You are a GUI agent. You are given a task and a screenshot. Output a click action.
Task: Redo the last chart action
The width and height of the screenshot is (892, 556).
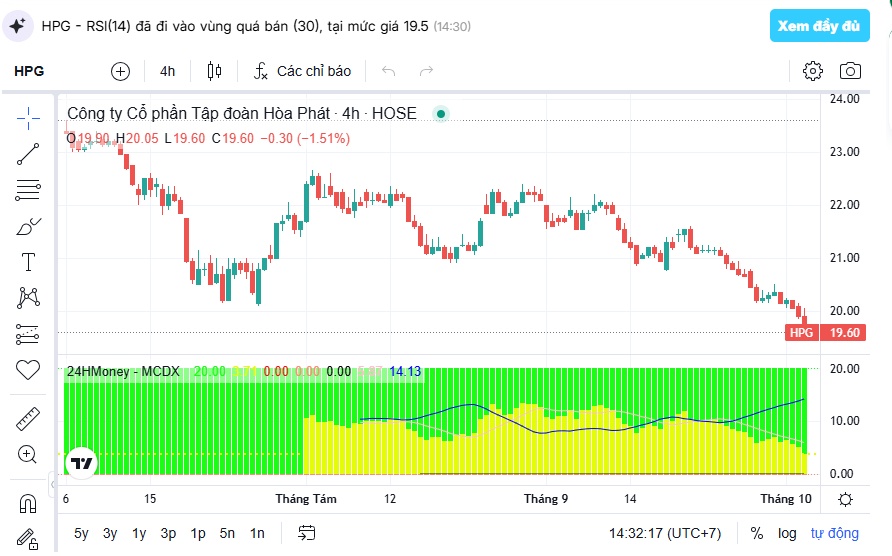(x=426, y=71)
